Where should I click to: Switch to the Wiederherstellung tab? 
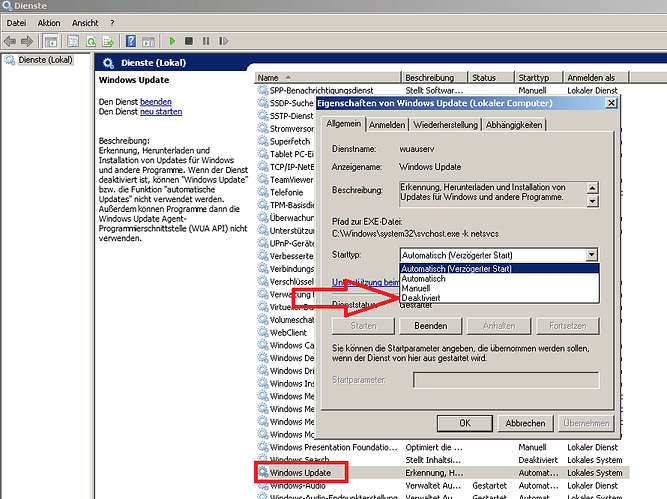[445, 125]
